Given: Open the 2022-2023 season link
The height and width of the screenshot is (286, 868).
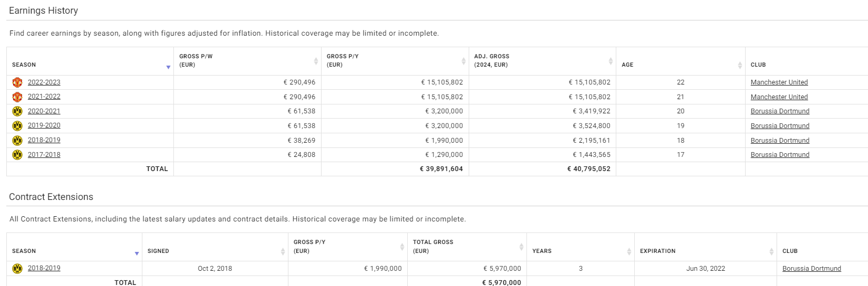Looking at the screenshot, I should pos(44,82).
